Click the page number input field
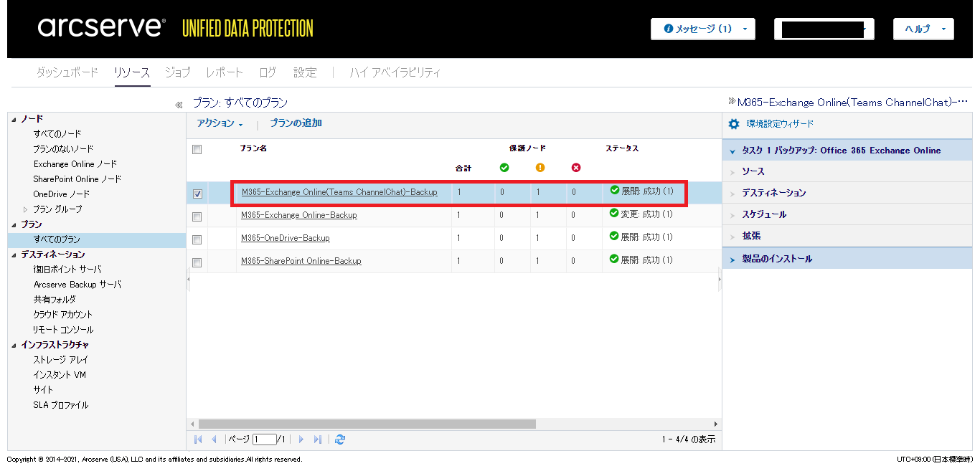 tap(264, 439)
